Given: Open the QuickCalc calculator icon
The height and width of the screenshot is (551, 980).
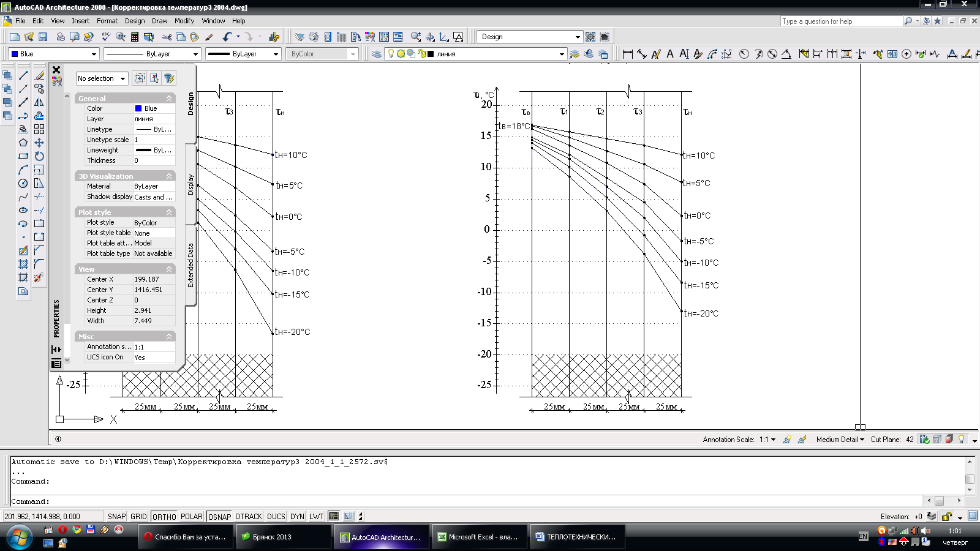Looking at the screenshot, I should [x=135, y=37].
